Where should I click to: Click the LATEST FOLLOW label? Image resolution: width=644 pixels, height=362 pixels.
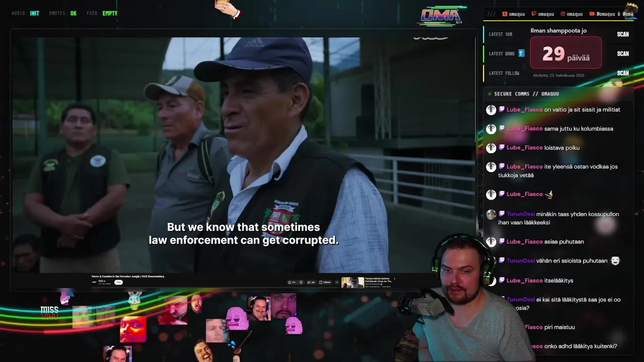point(504,73)
